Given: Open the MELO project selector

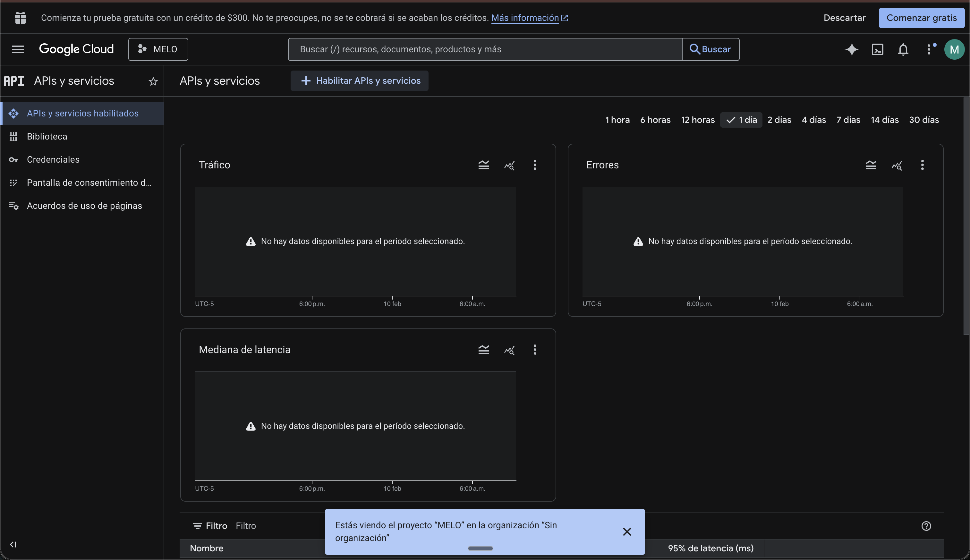Looking at the screenshot, I should [x=158, y=49].
